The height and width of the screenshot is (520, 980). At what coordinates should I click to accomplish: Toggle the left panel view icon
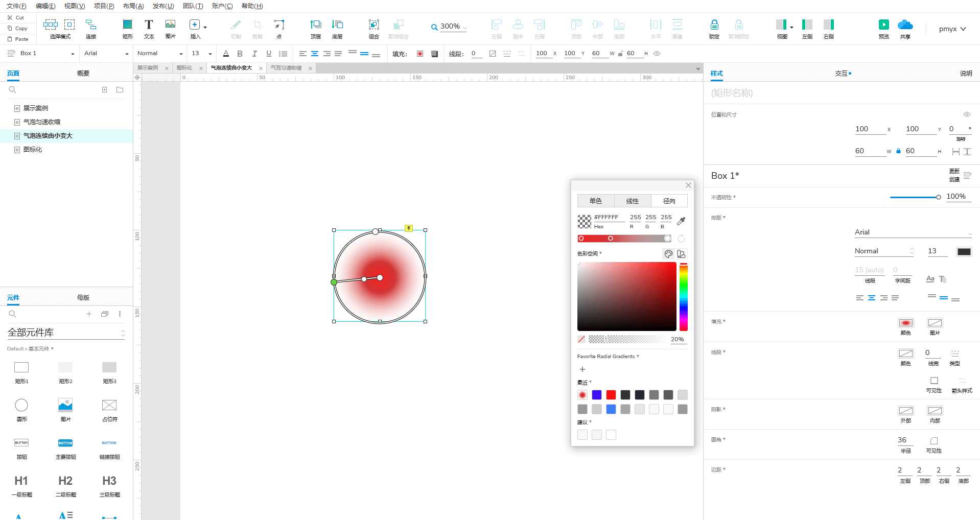pyautogui.click(x=807, y=25)
